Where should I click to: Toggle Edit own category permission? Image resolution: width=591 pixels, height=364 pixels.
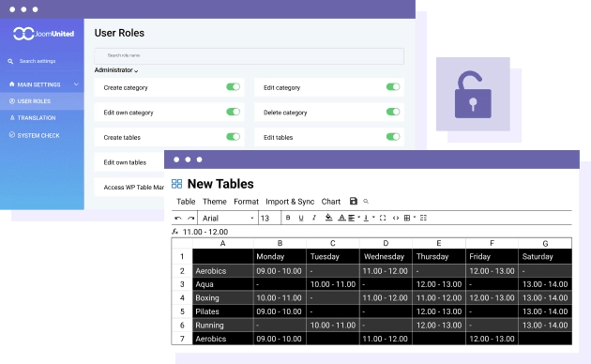pyautogui.click(x=233, y=112)
